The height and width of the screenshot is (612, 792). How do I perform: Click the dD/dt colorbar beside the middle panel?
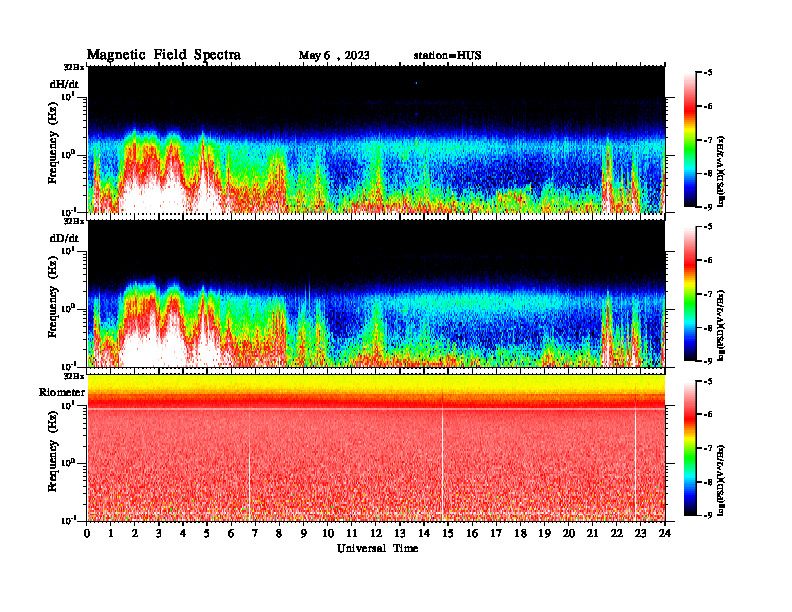click(690, 294)
